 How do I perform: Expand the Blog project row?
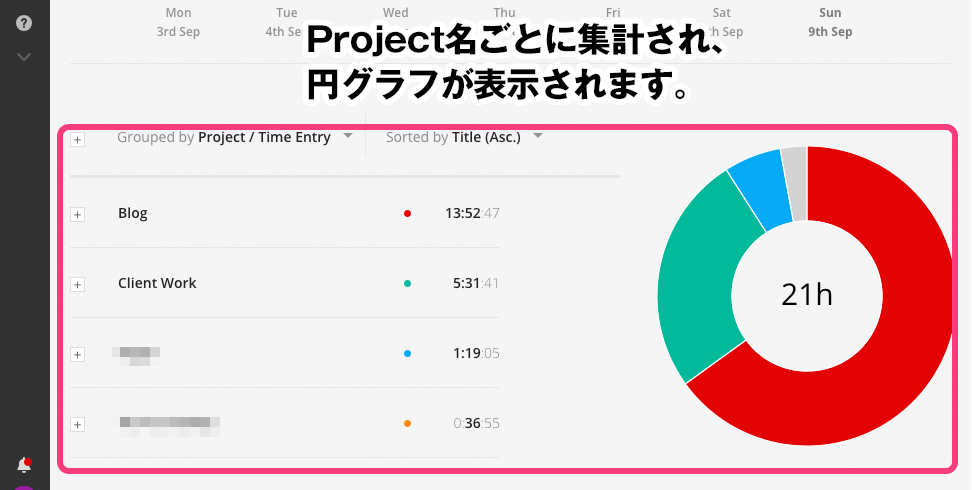point(77,215)
